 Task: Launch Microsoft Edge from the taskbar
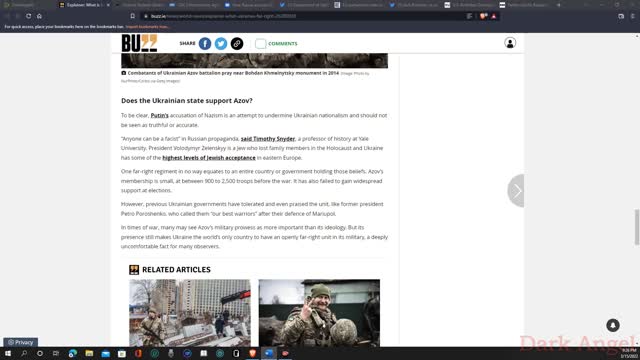coord(73,353)
